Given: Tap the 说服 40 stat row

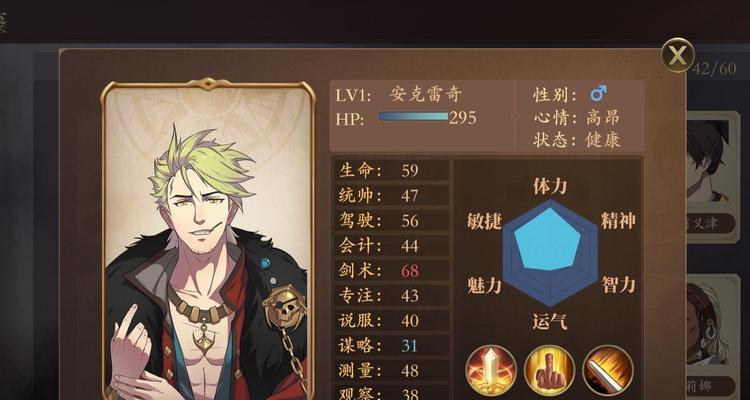Looking at the screenshot, I should 391,321.
